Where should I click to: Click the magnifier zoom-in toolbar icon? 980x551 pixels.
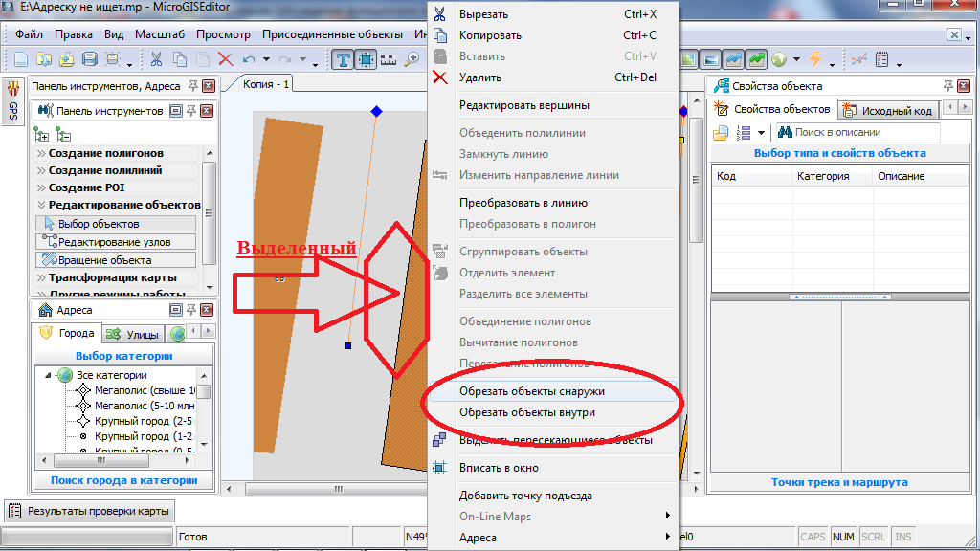412,59
